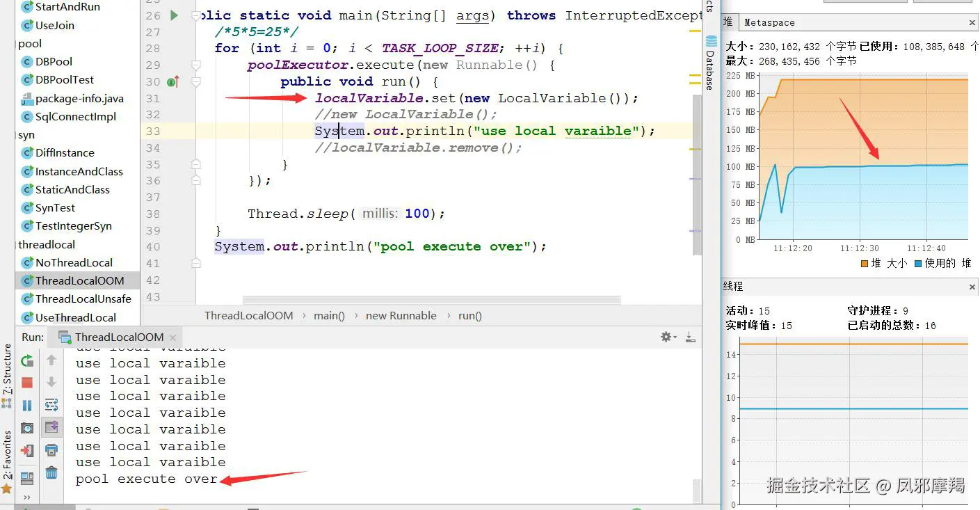Image resolution: width=980 pixels, height=510 pixels.
Task: Click Up the Stack Trace arrow
Action: pos(51,360)
